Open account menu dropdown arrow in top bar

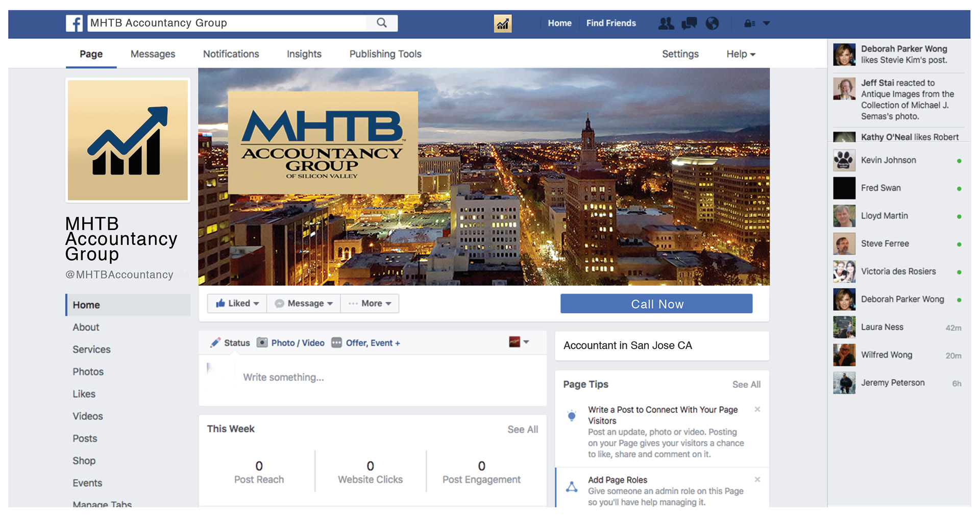766,23
